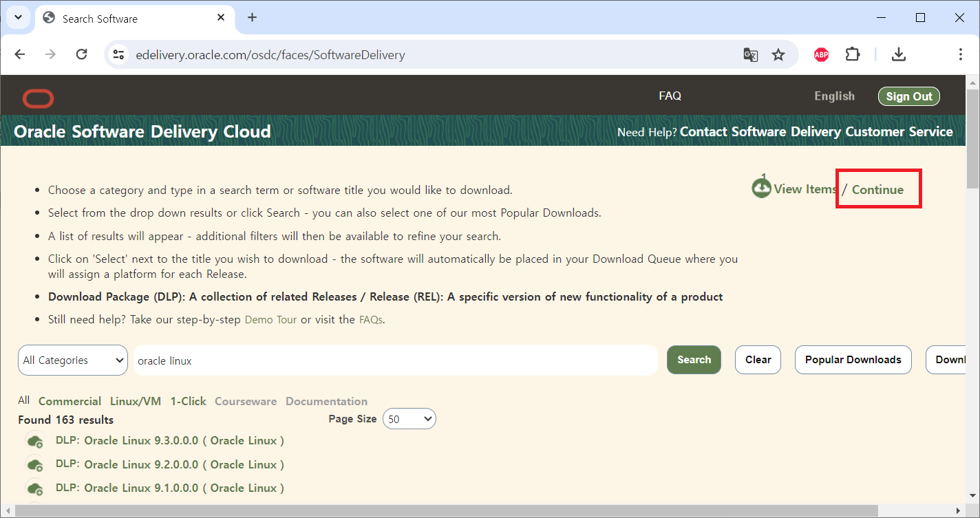Close the Search Software browser tab
980x518 pixels.
click(221, 19)
